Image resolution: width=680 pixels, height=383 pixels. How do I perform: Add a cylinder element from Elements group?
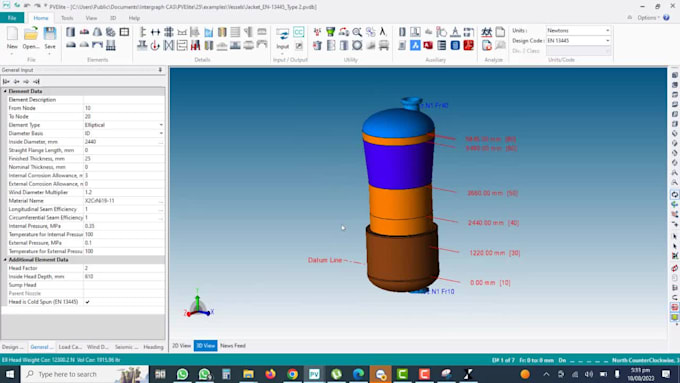70,32
